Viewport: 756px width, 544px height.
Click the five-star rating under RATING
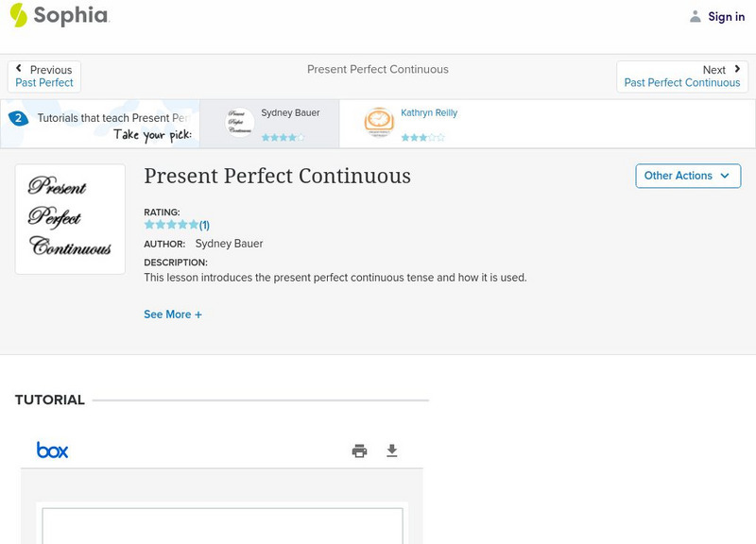click(171, 225)
